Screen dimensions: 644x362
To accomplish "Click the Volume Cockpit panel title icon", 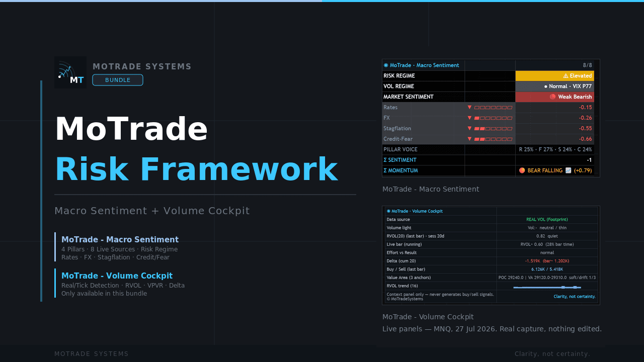I will 388,211.
